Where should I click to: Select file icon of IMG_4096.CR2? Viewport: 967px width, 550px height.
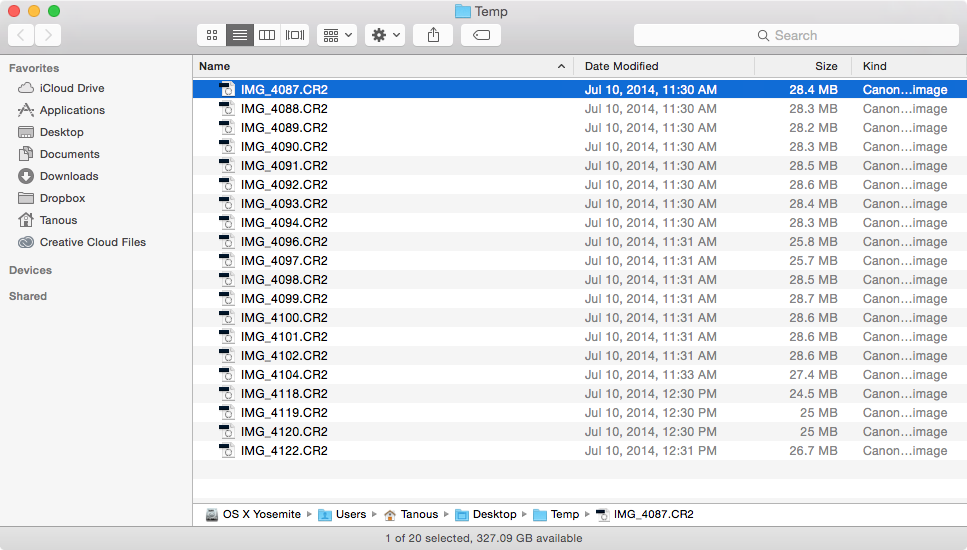coord(227,242)
